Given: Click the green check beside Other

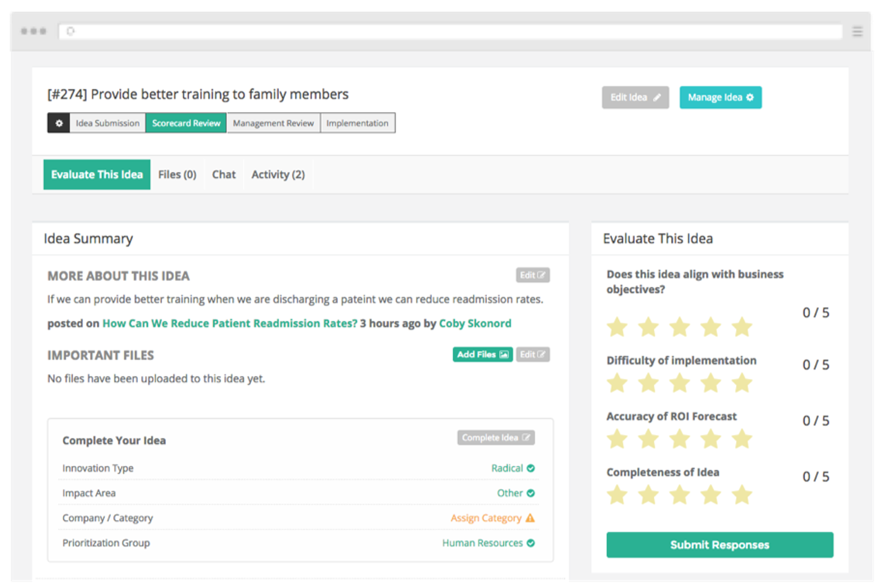Looking at the screenshot, I should 530,493.
